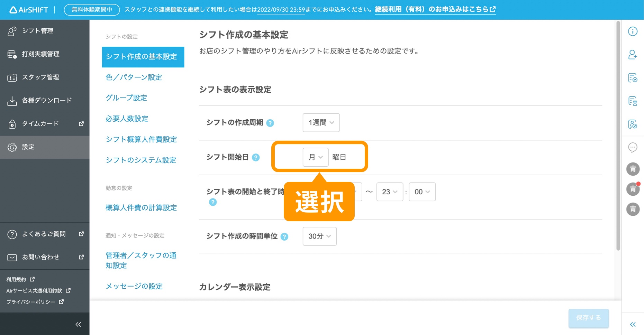Click the add staff icon in right sidebar
Image resolution: width=644 pixels, height=335 pixels.
pos(633,55)
